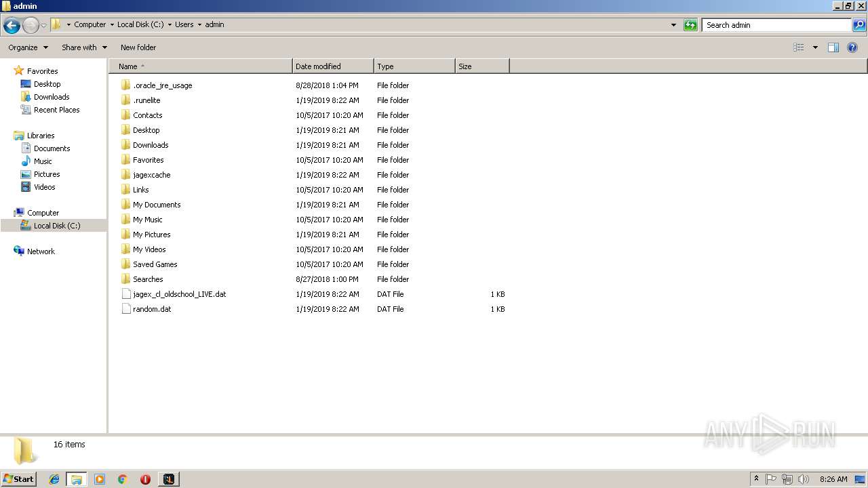
Task: Open Downloads under Favorites
Action: 52,97
